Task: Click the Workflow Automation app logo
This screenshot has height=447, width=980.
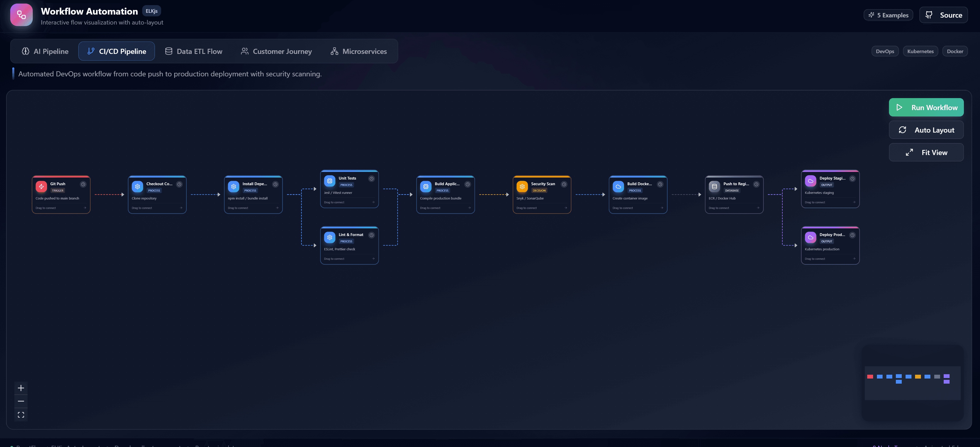Action: (x=21, y=15)
